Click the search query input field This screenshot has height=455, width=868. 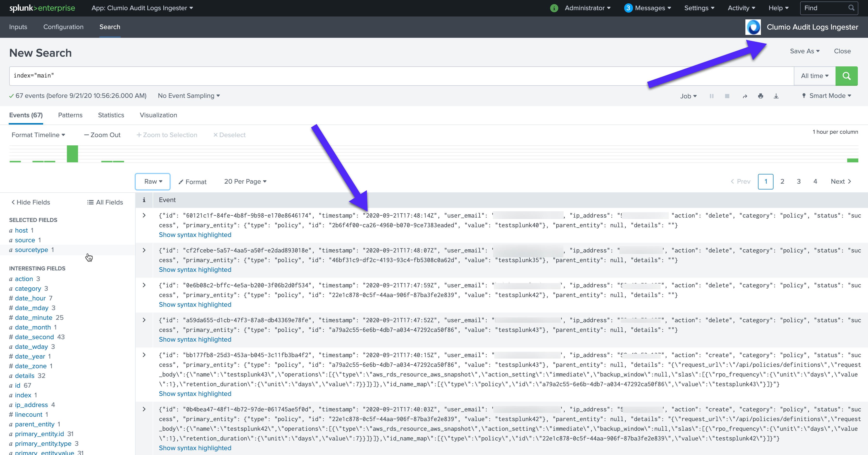[402, 76]
